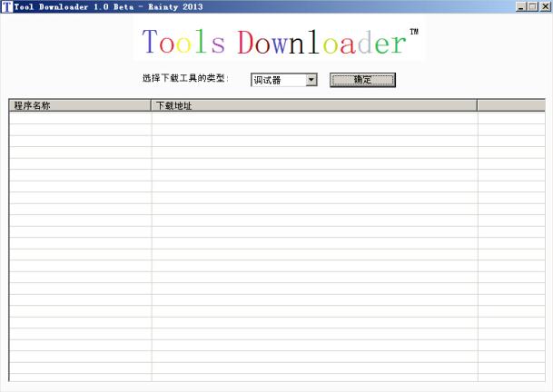Select first empty row under 程序名称
The width and height of the screenshot is (553, 392).
click(80, 118)
